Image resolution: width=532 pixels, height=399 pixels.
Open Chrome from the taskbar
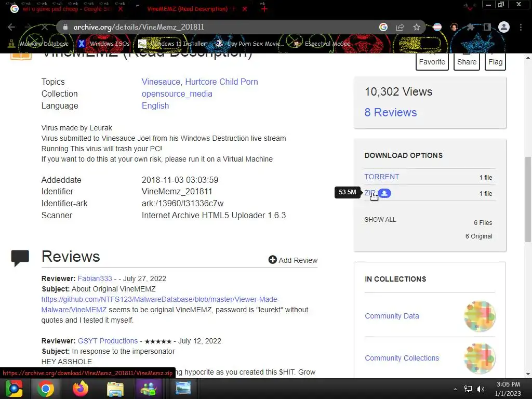click(46, 389)
